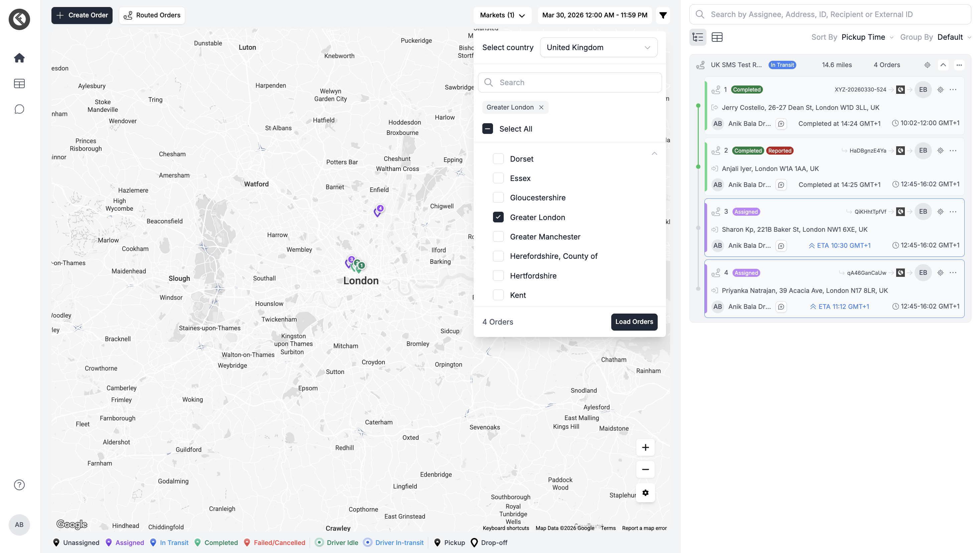980x553 pixels.
Task: Click the Create Order button
Action: [82, 15]
